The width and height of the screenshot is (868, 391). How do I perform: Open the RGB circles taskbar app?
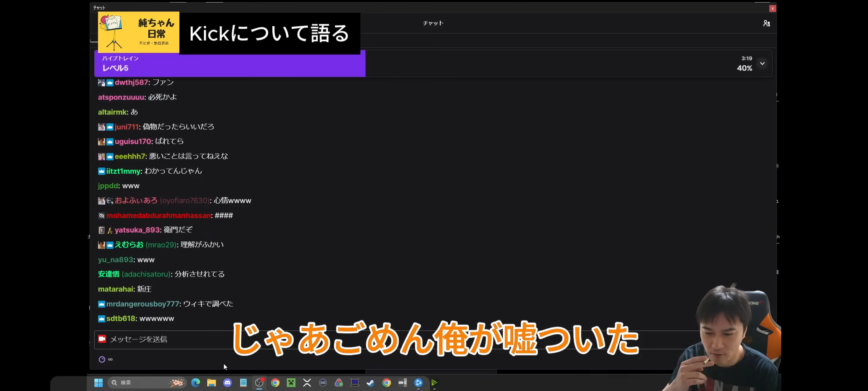[x=339, y=383]
